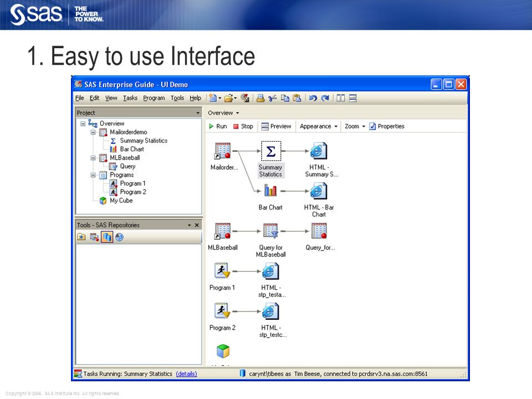Image resolution: width=532 pixels, height=399 pixels.
Task: Open the Help menu
Action: point(195,98)
